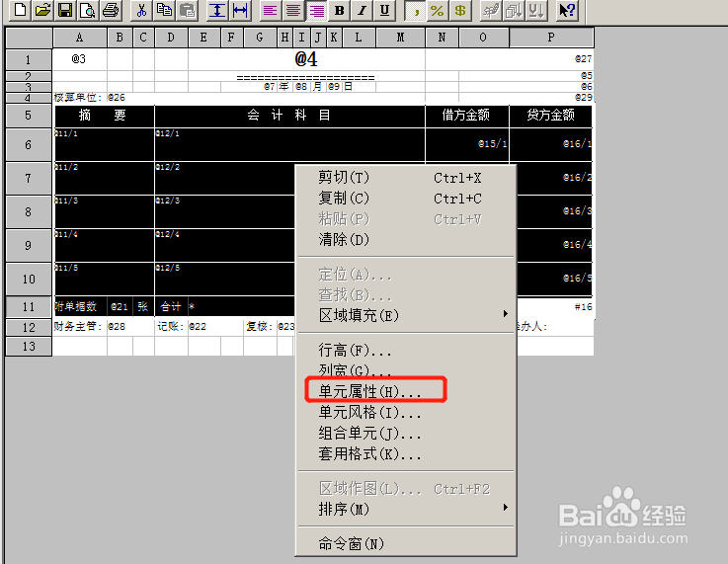Screen dimensions: 728x564
Task: Click the scissors cut icon
Action: pos(141,10)
